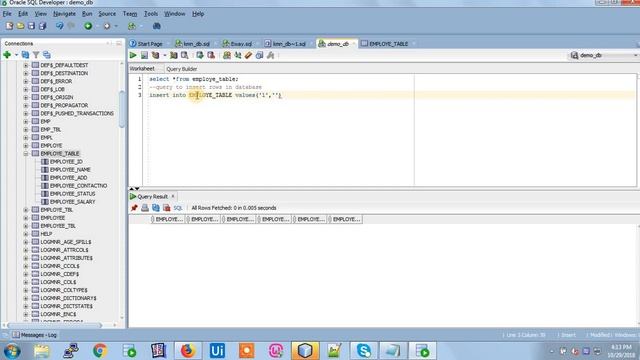Open Firefox from the taskbar
The height and width of the screenshot is (360, 640).
point(188,351)
